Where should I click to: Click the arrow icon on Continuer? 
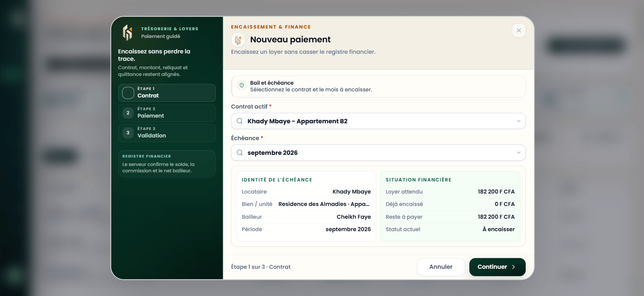(513, 267)
